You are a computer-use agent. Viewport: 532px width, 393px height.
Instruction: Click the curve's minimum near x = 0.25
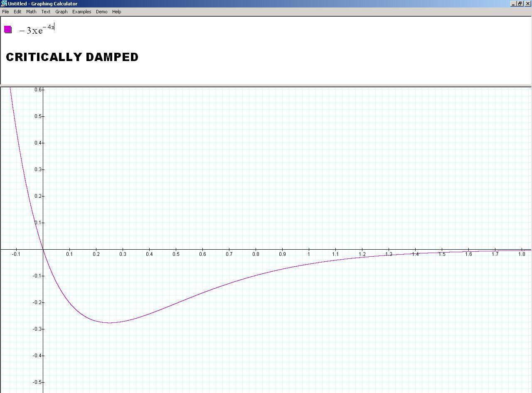pyautogui.click(x=109, y=322)
